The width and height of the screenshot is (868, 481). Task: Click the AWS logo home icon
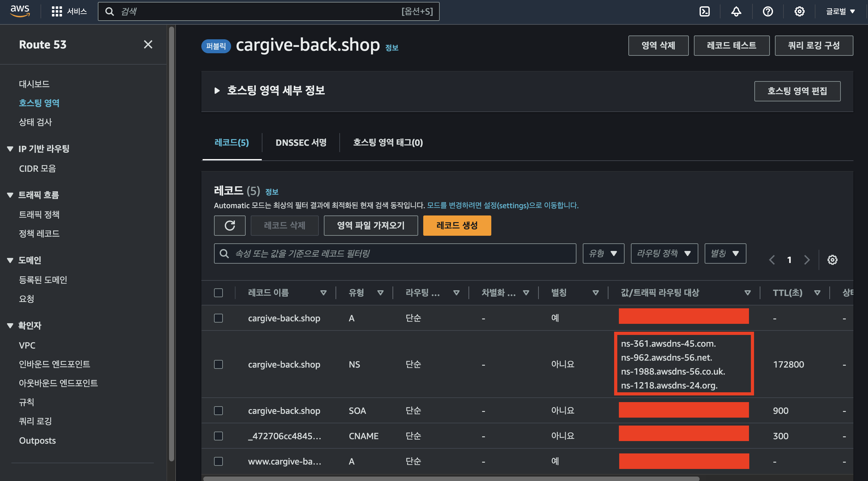click(20, 11)
